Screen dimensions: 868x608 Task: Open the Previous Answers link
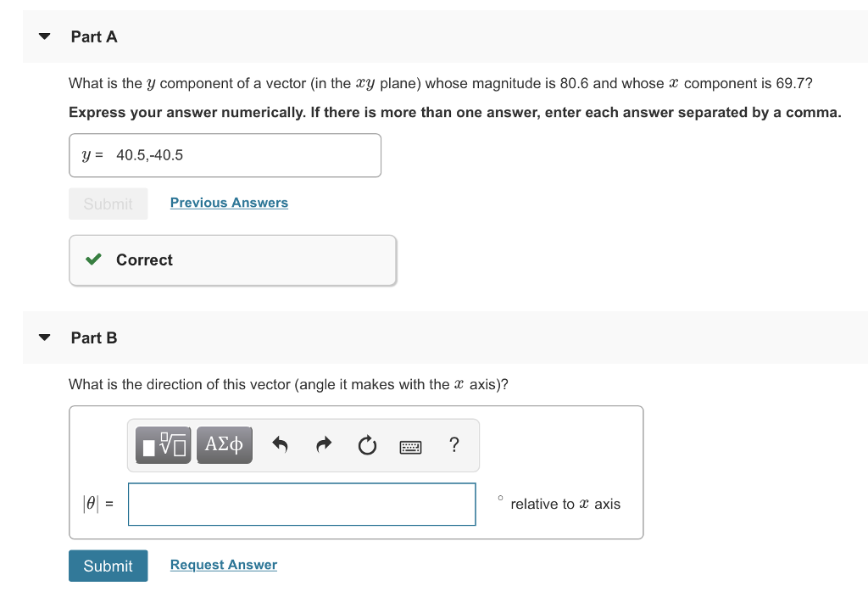228,202
